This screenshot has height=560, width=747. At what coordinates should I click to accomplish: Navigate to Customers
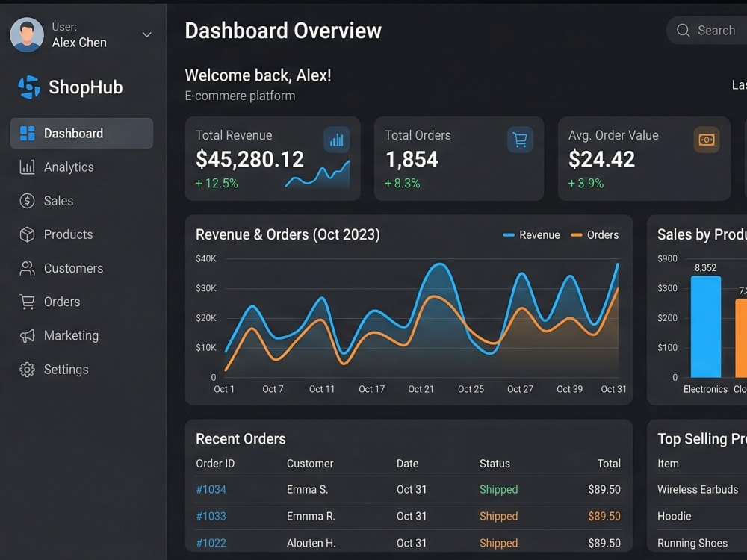(x=73, y=269)
